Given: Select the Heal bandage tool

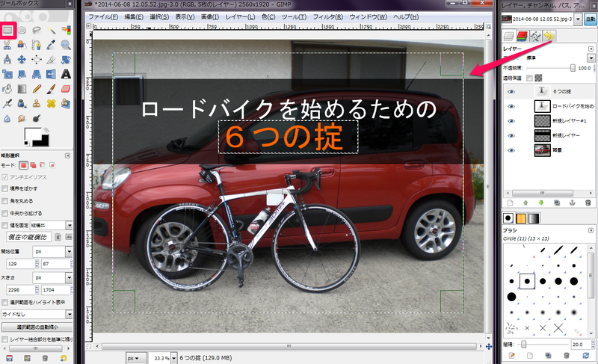Looking at the screenshot, I should tap(52, 103).
